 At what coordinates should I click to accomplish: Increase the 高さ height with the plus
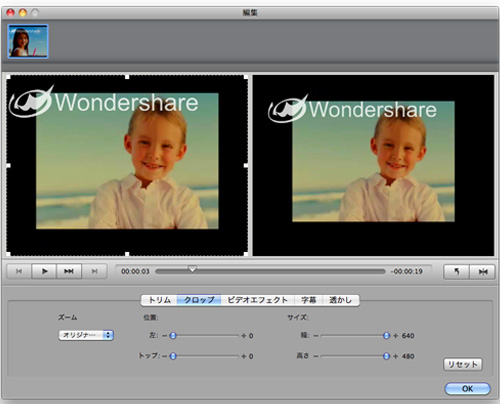pos(396,356)
